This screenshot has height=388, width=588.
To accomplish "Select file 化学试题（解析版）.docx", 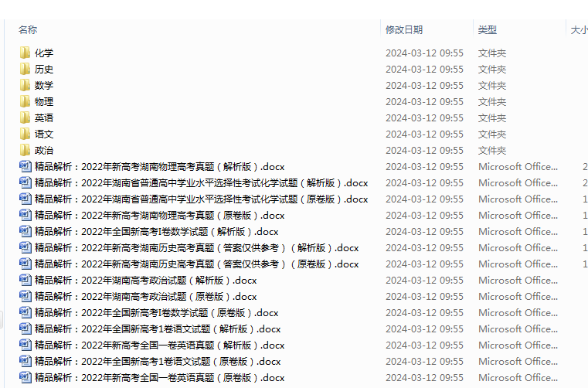I will 201,183.
